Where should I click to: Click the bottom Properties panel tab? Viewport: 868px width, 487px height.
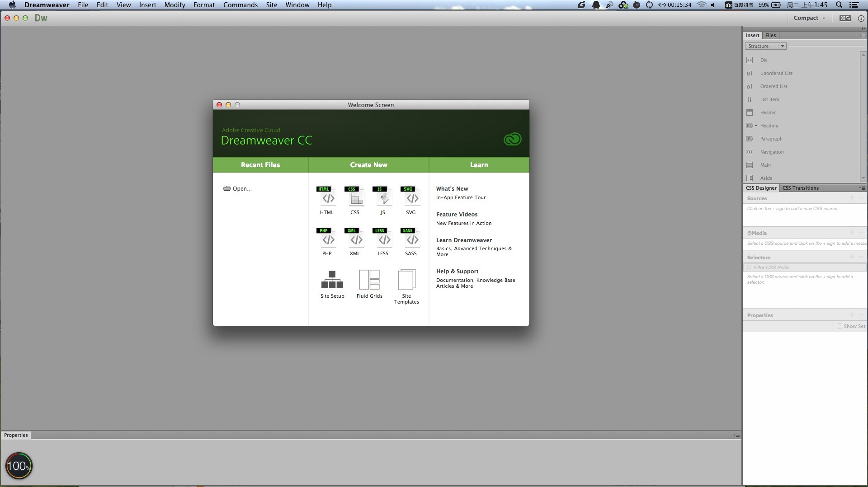[x=16, y=435]
